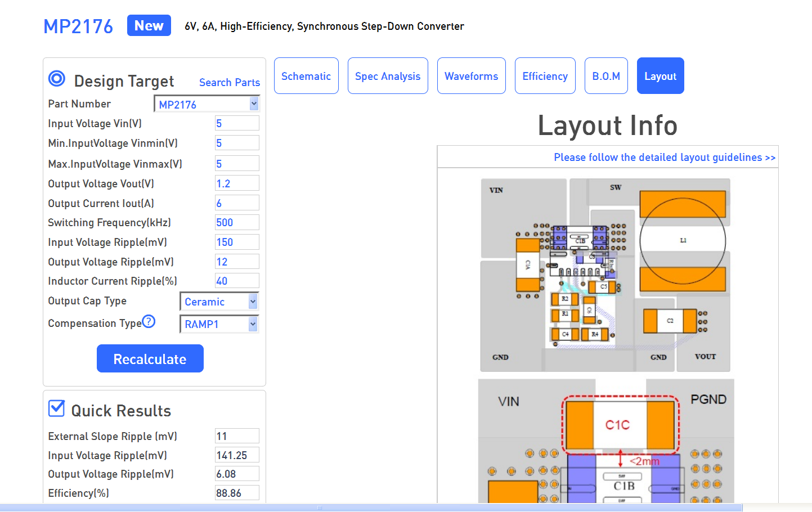Click the Quick Results heading text
Viewport: 812px width, 512px height.
pyautogui.click(x=121, y=411)
